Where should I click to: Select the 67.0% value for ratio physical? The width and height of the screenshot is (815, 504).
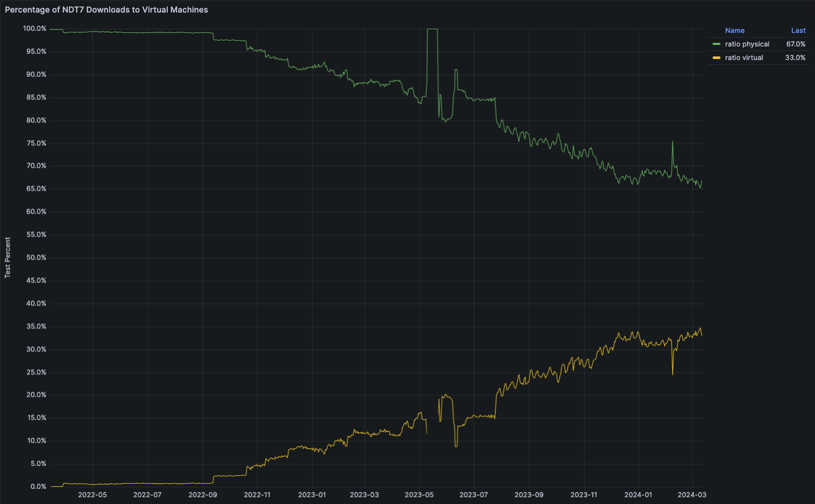[x=796, y=44]
